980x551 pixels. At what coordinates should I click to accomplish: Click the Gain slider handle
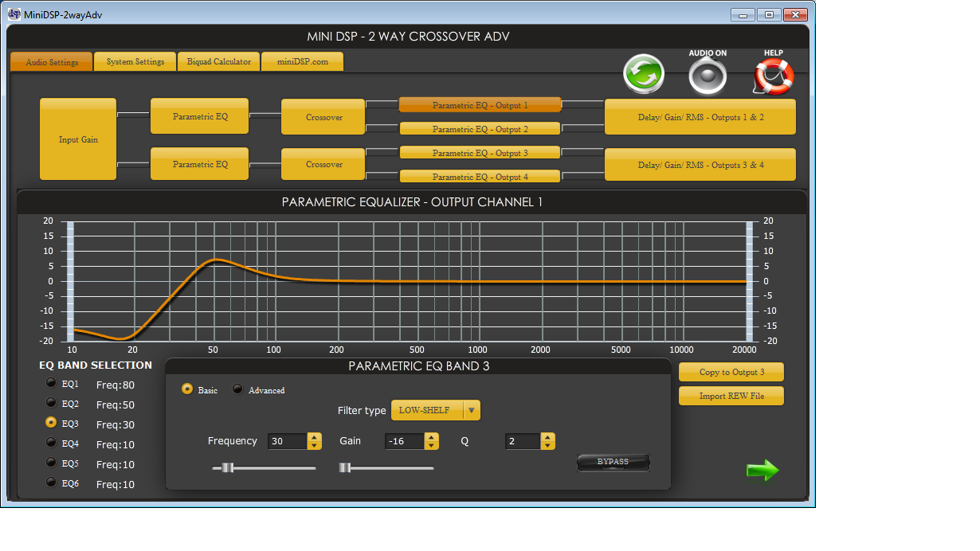pyautogui.click(x=345, y=467)
